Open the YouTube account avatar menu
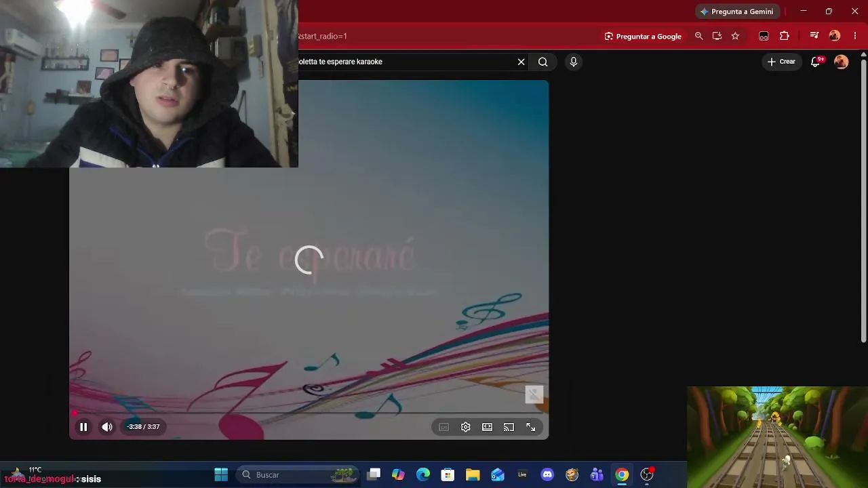Screen dimensions: 868x488 842,62
